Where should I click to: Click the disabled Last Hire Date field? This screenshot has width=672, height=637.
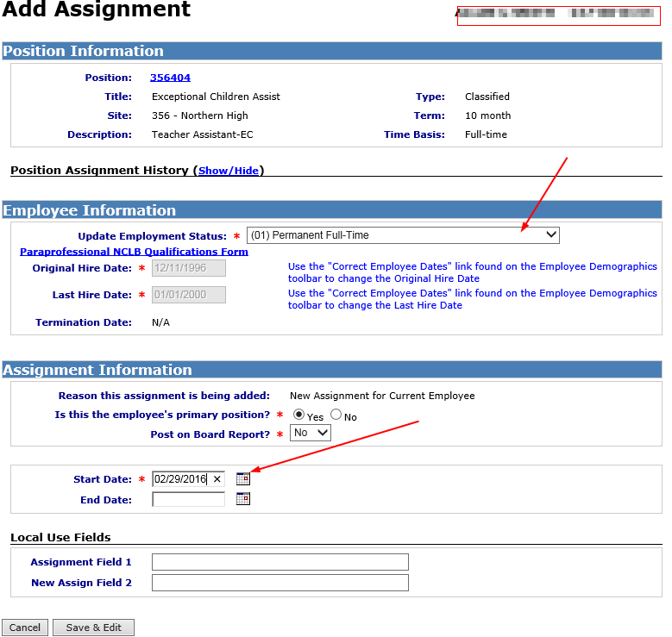(188, 296)
